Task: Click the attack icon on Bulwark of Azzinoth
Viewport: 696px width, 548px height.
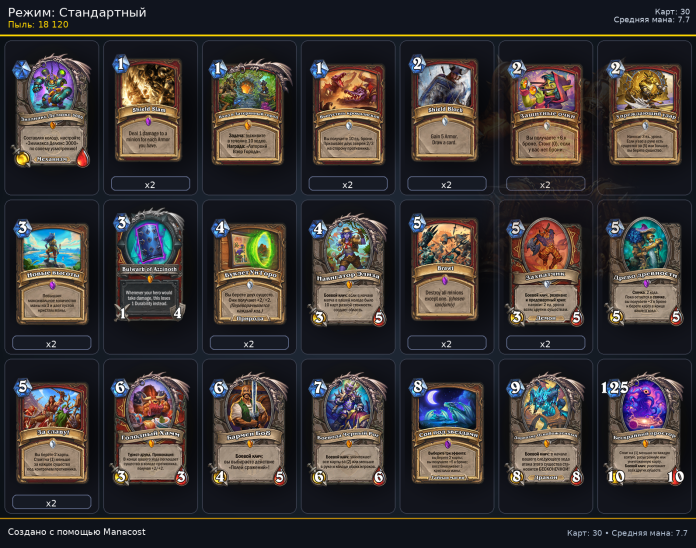Action: pos(123,313)
